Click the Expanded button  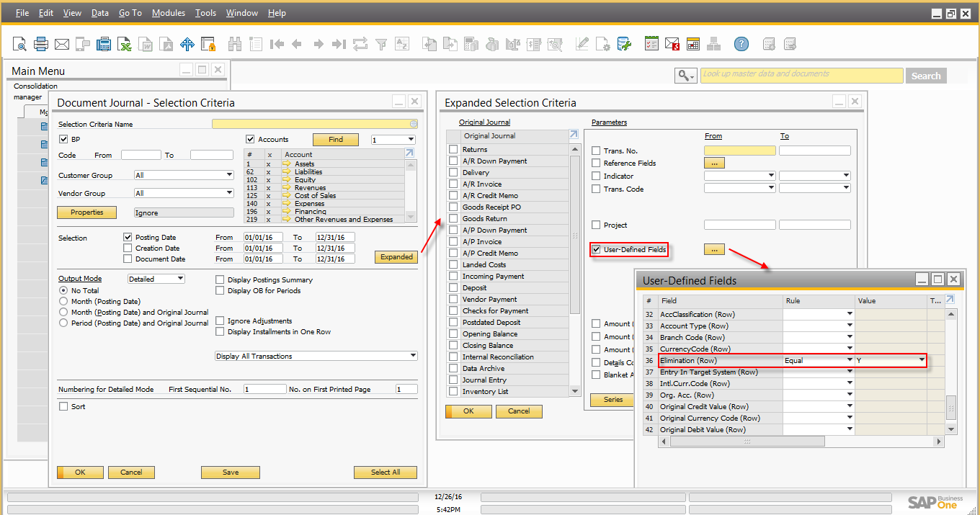pos(396,257)
